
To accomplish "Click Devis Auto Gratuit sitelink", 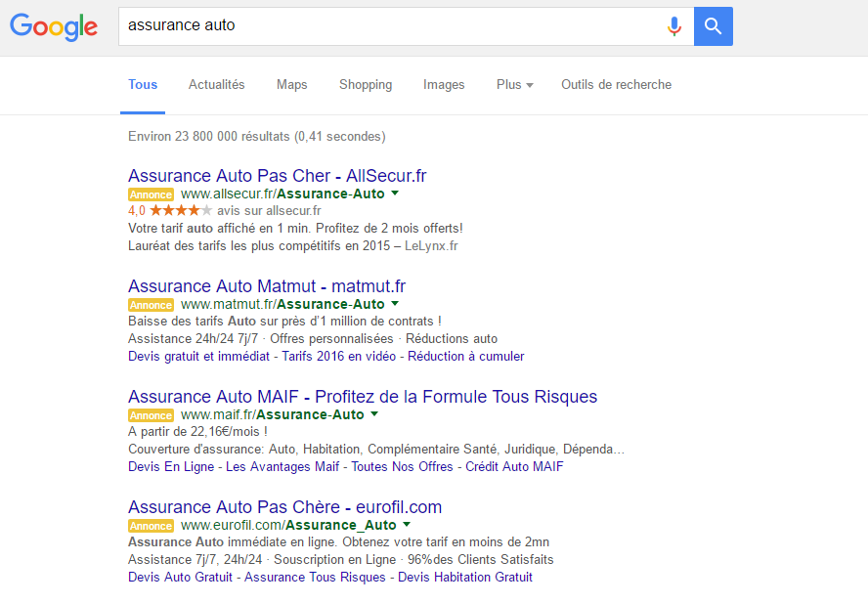I will (181, 577).
